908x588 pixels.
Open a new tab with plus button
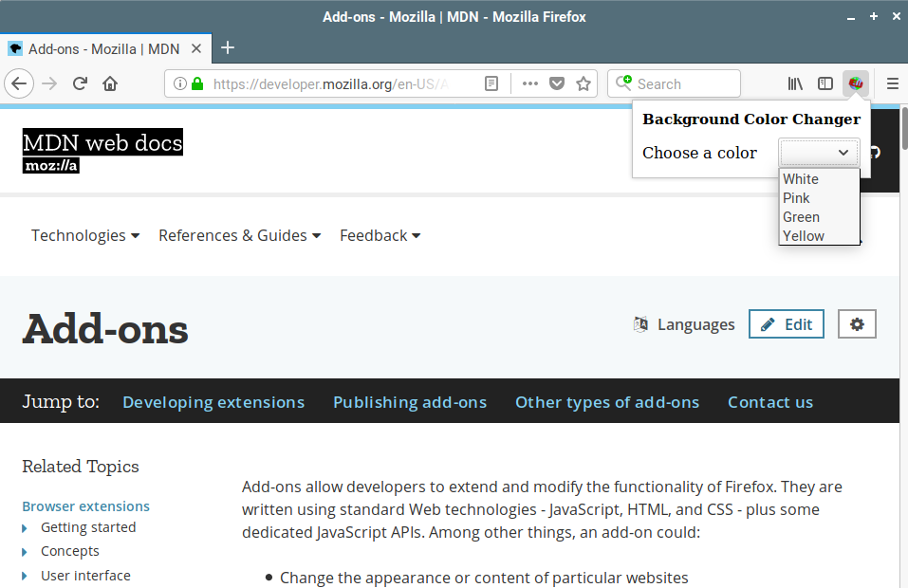tap(228, 48)
